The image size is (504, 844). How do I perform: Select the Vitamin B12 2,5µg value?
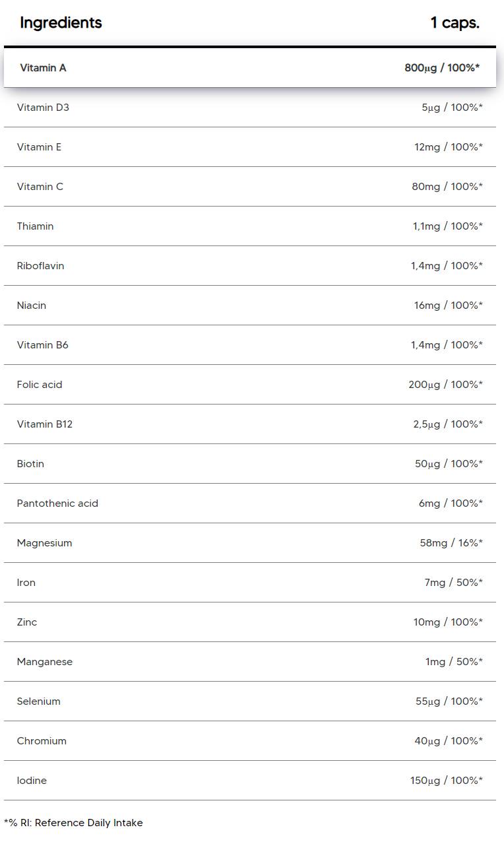click(x=447, y=424)
